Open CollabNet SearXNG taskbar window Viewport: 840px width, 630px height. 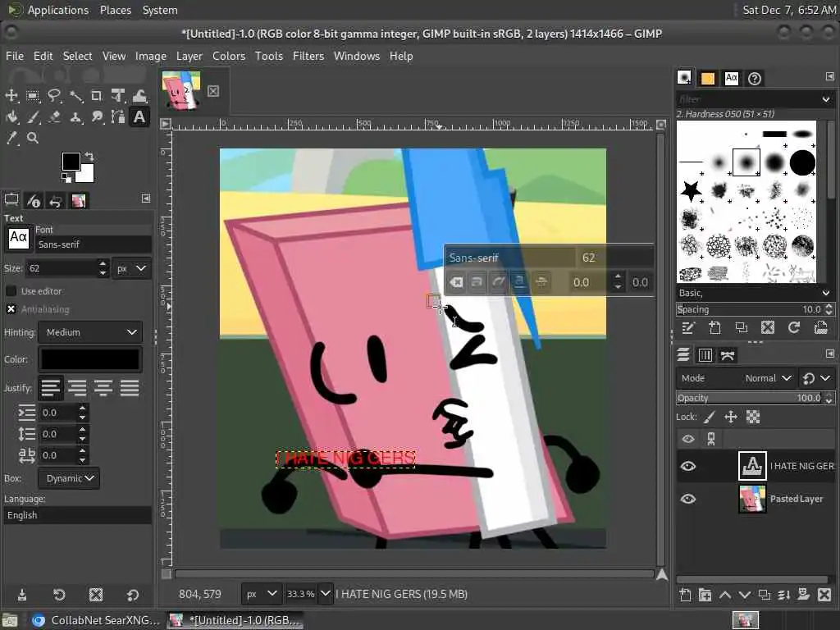click(x=95, y=620)
